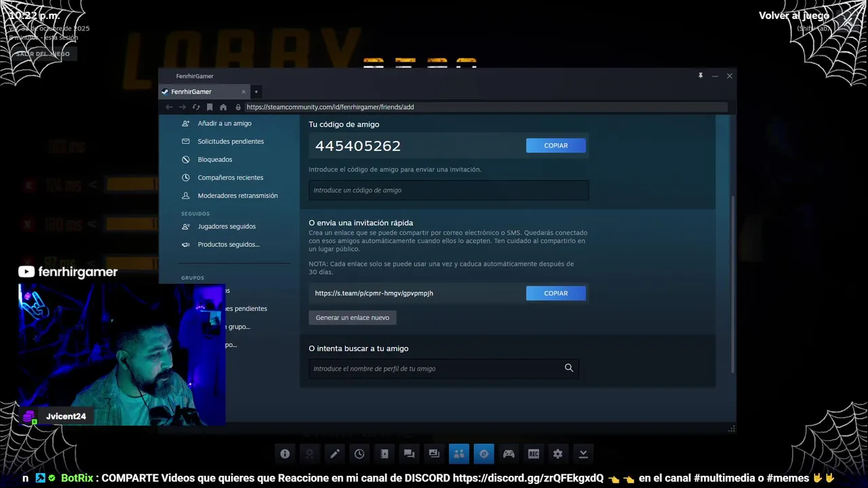
Task: Open the achievements icon in overlay bar
Action: (310, 454)
